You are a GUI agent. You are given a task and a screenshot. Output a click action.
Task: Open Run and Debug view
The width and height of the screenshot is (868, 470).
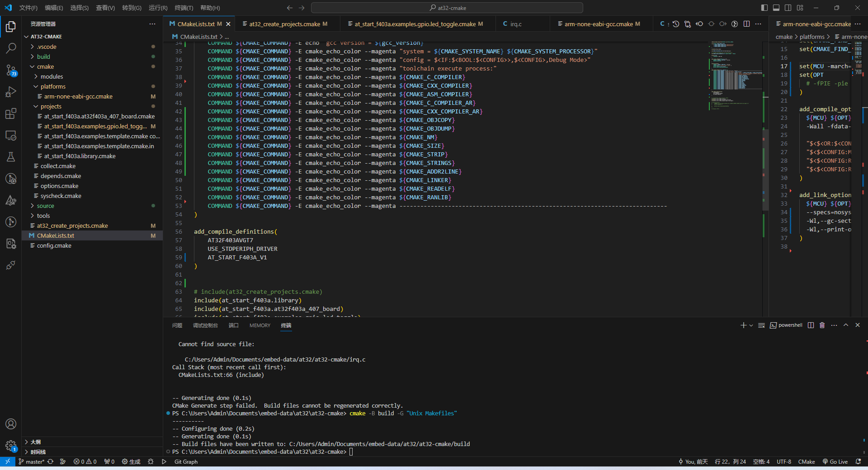11,92
